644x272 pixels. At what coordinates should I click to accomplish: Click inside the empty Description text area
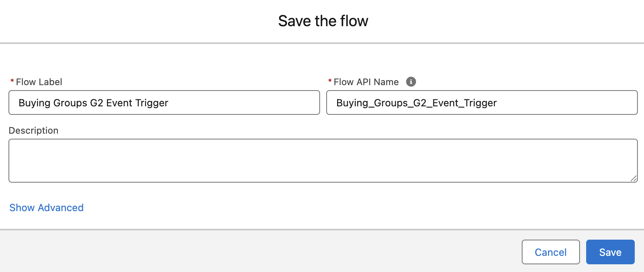point(322,160)
